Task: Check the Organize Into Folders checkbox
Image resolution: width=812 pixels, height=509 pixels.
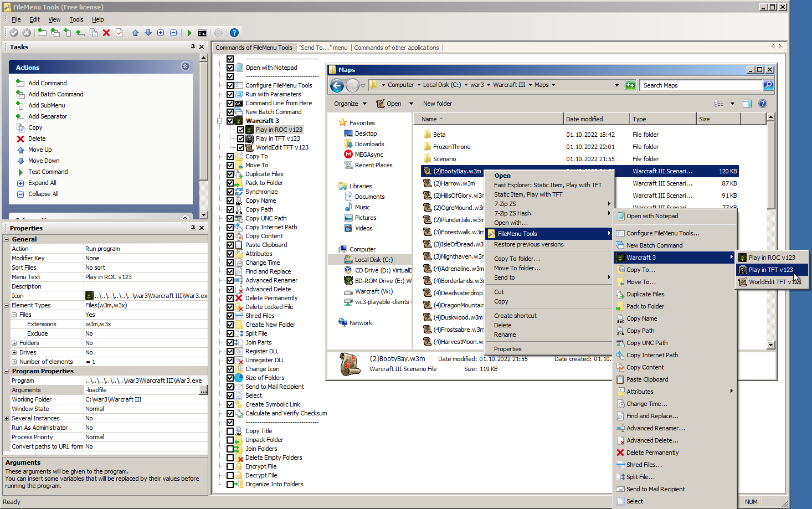Action: click(x=230, y=484)
